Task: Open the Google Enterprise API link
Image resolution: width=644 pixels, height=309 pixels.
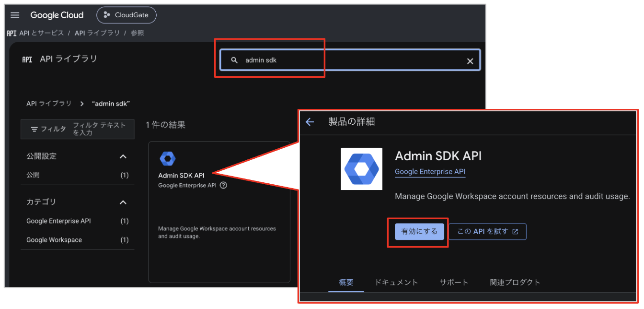Action: click(430, 172)
